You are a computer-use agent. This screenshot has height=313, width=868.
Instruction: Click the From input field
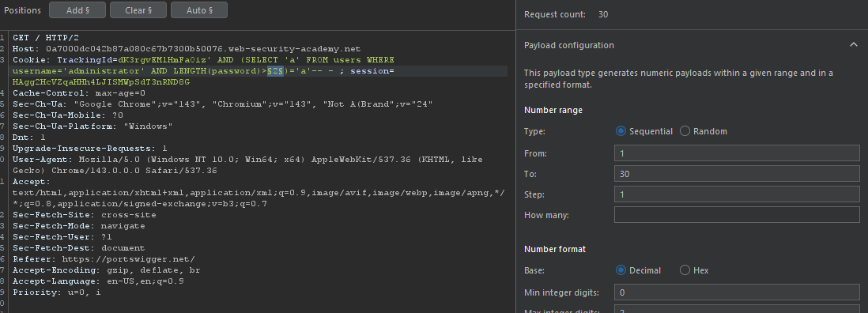tap(737, 153)
